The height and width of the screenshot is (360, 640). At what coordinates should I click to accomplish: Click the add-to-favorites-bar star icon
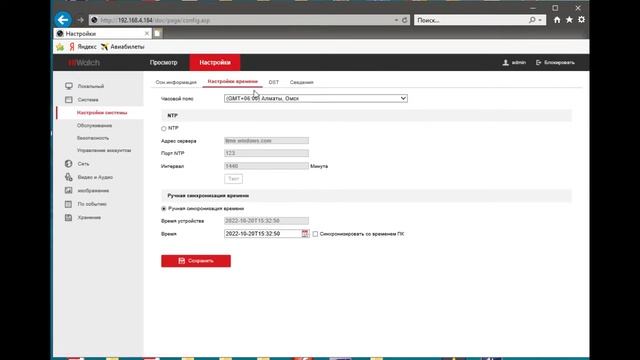pyautogui.click(x=60, y=47)
